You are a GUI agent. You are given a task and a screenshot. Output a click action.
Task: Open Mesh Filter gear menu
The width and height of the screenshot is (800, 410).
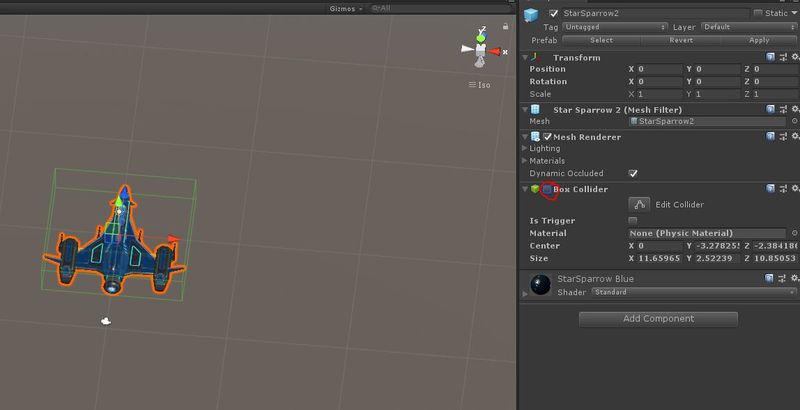click(795, 109)
